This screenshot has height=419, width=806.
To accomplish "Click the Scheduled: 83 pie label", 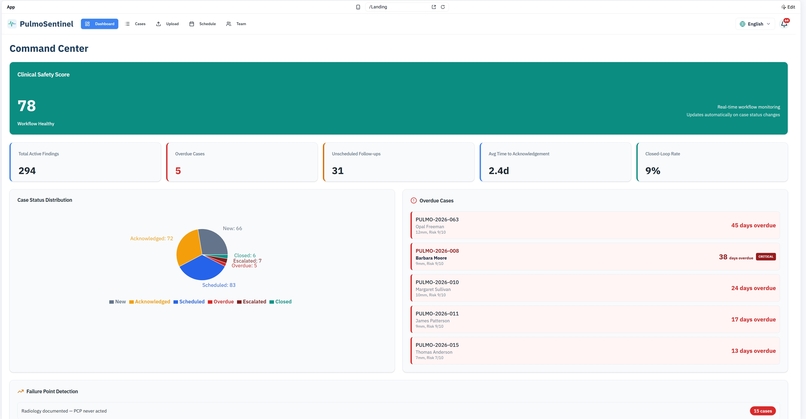I will (x=218, y=285).
